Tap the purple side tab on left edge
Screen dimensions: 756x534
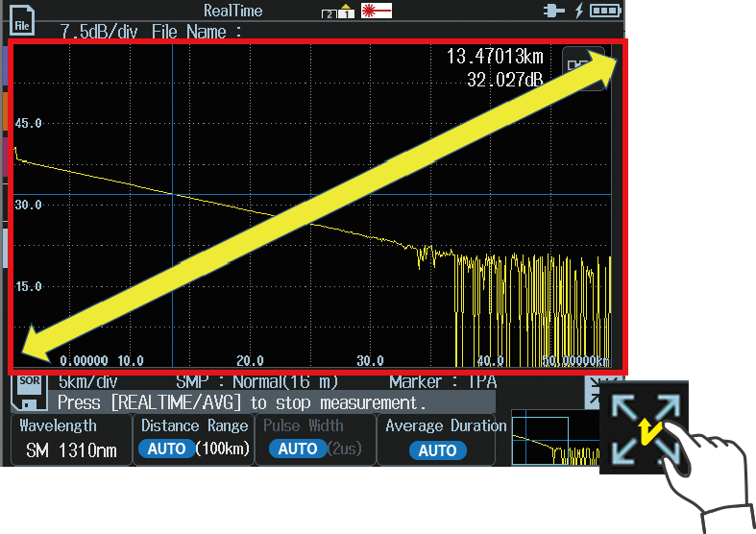(6, 66)
